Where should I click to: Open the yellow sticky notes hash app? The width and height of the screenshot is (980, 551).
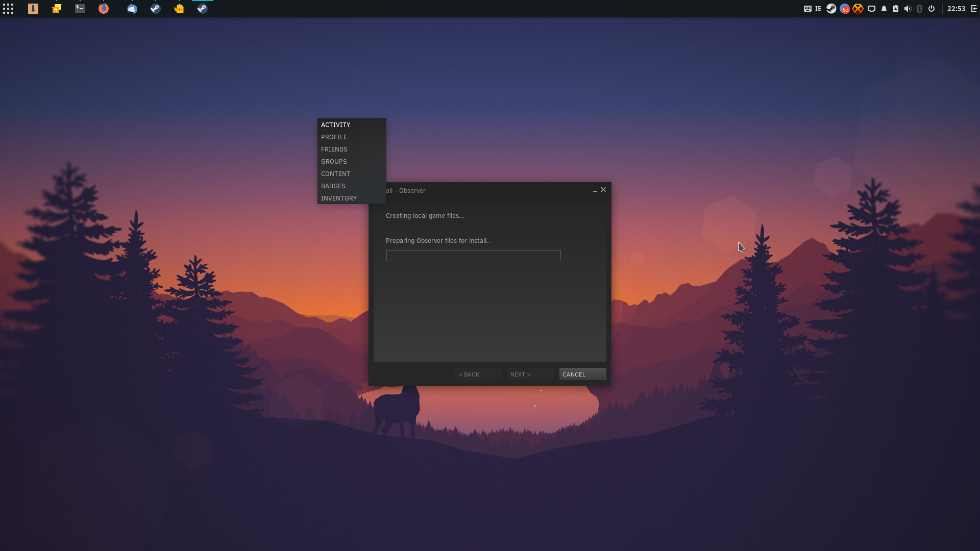pos(57,9)
